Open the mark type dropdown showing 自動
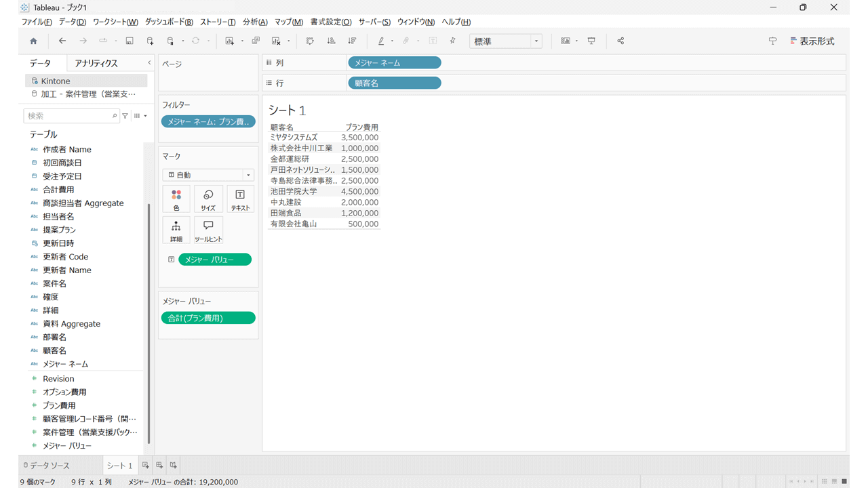This screenshot has height=488, width=868. [x=208, y=175]
